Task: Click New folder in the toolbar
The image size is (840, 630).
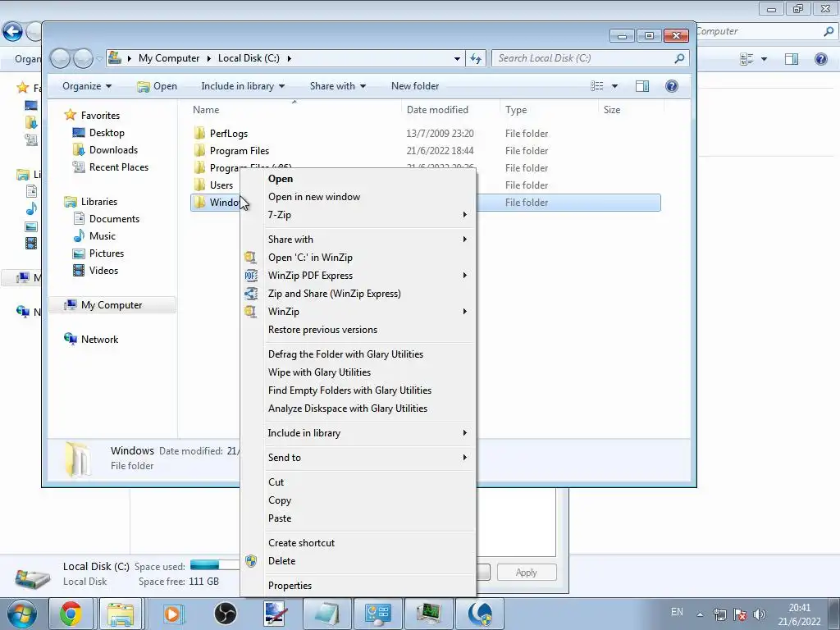Action: [414, 86]
